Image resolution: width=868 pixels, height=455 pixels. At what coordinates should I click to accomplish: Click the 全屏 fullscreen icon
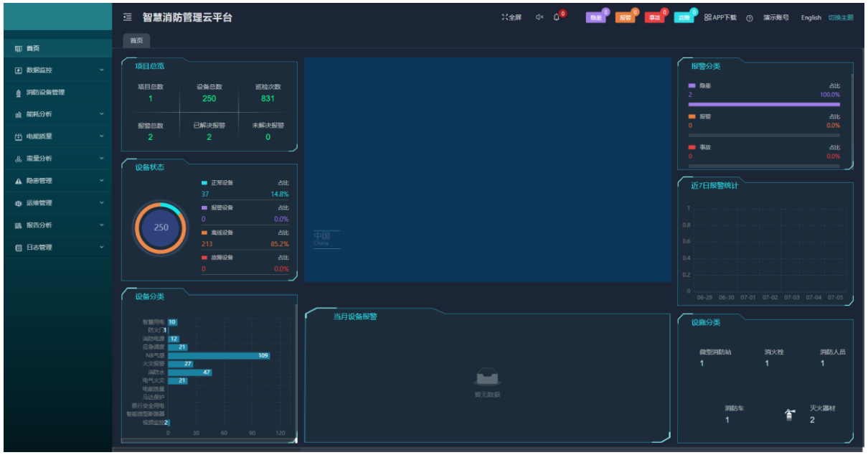pyautogui.click(x=505, y=17)
